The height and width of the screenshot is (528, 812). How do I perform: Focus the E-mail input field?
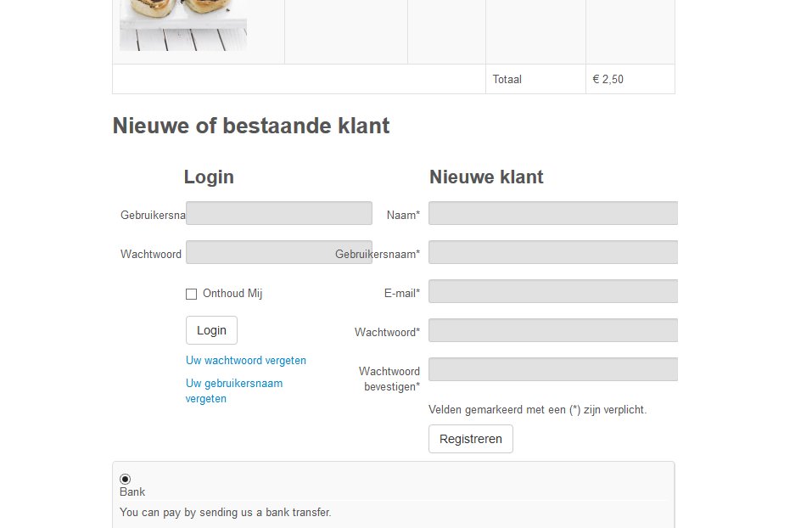pyautogui.click(x=552, y=291)
